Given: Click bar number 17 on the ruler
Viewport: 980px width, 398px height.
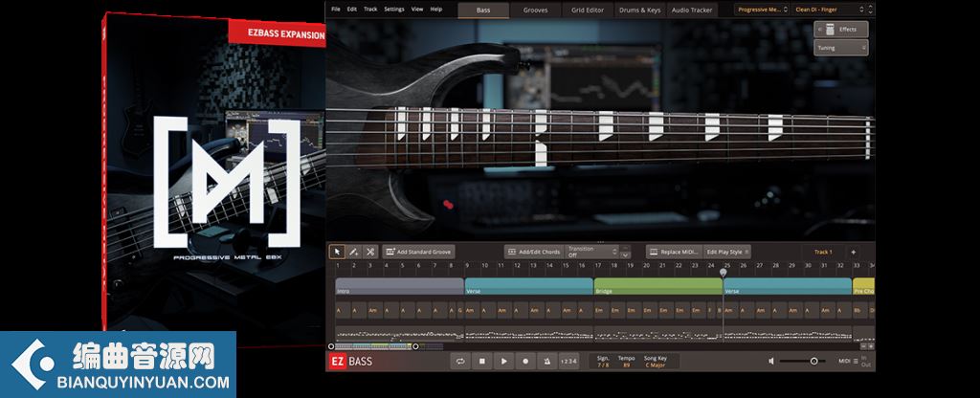Looking at the screenshot, I should (x=598, y=266).
